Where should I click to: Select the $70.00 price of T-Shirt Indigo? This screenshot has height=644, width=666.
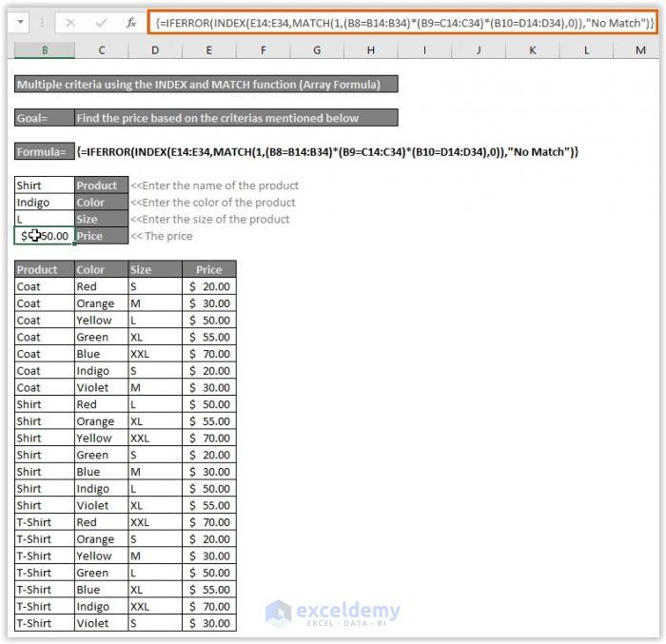(209, 606)
